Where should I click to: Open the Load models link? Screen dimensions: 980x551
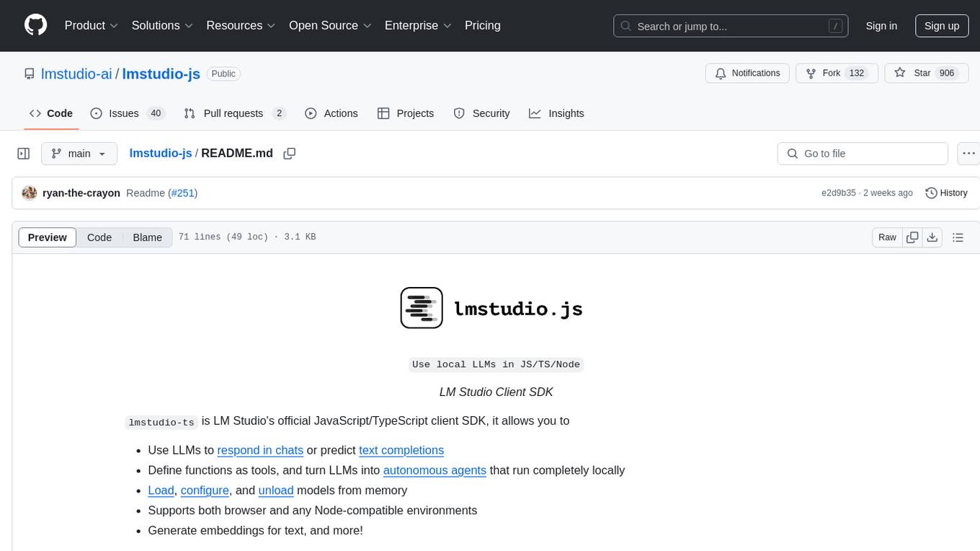[x=161, y=490]
